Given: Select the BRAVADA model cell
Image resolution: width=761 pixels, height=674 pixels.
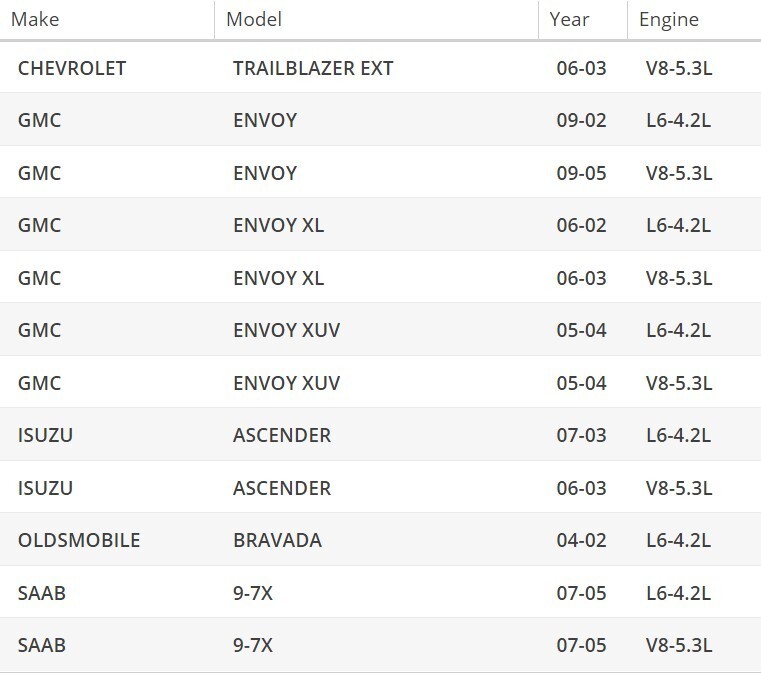Looking at the screenshot, I should (x=277, y=540).
